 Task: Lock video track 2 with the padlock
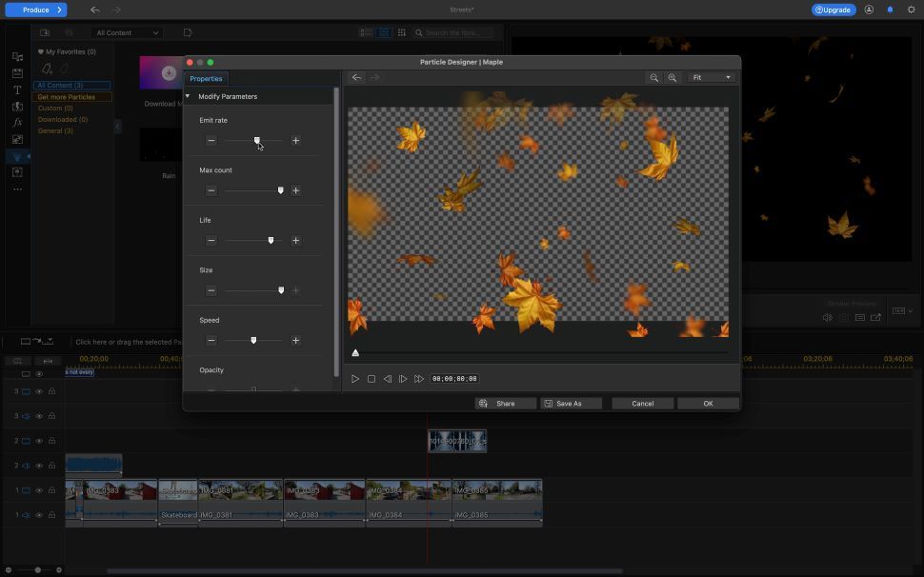coord(51,441)
